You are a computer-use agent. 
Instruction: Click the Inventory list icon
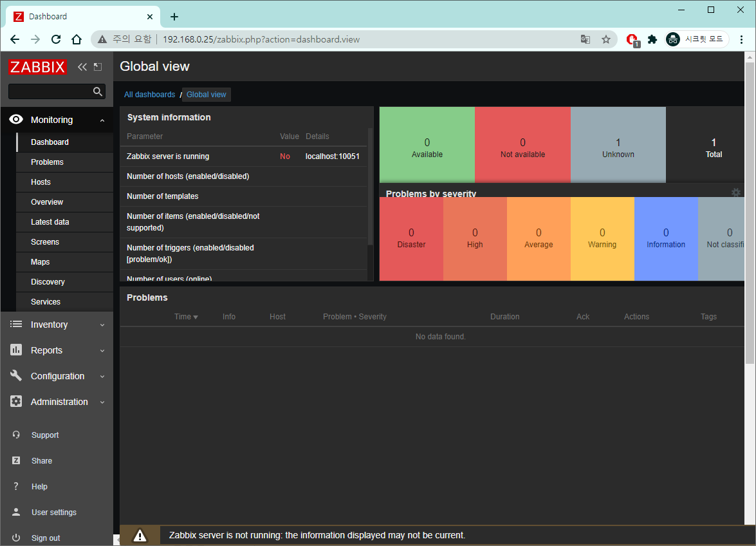[16, 324]
